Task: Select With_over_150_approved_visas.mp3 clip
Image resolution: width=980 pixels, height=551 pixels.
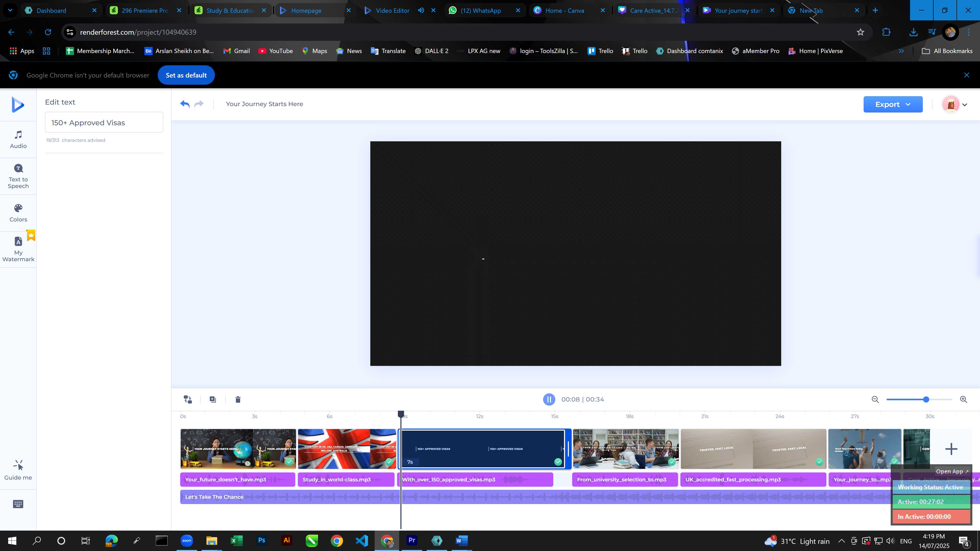Action: pyautogui.click(x=475, y=480)
